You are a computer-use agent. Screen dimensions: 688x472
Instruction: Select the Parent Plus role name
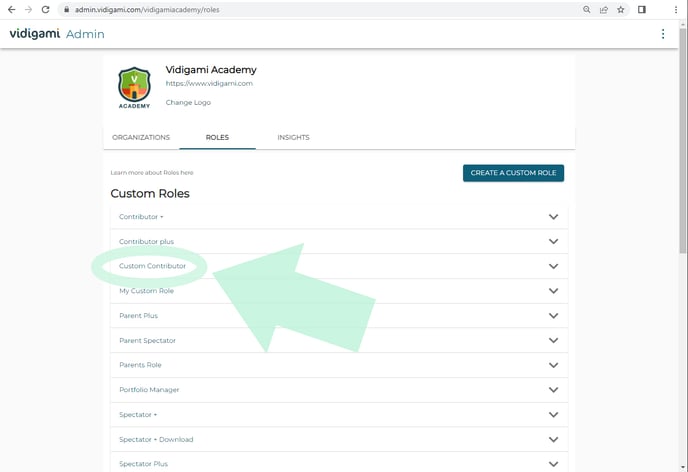(x=138, y=315)
